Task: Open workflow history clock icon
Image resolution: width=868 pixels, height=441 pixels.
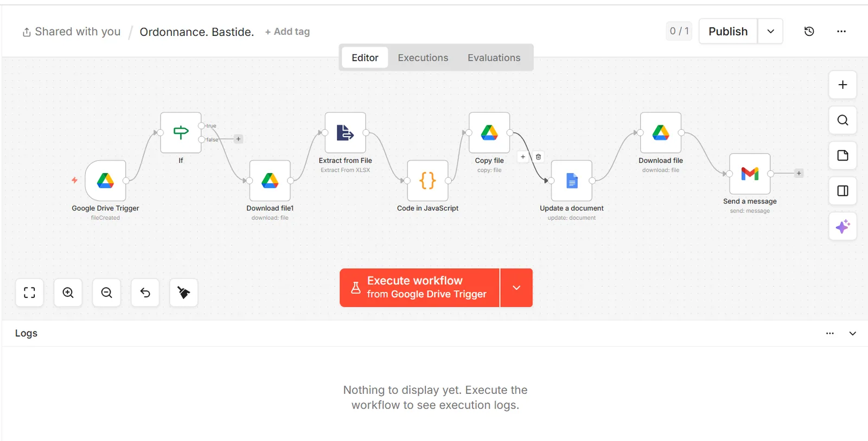Action: [x=809, y=31]
